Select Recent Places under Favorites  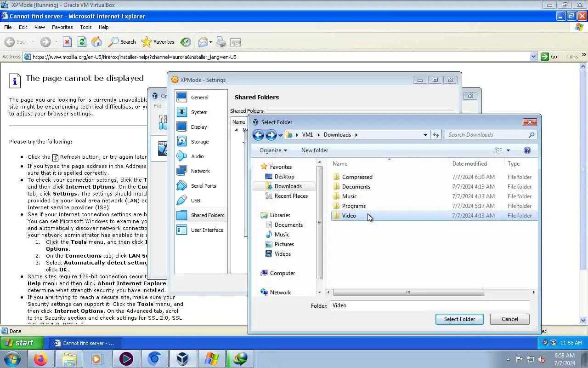click(291, 196)
